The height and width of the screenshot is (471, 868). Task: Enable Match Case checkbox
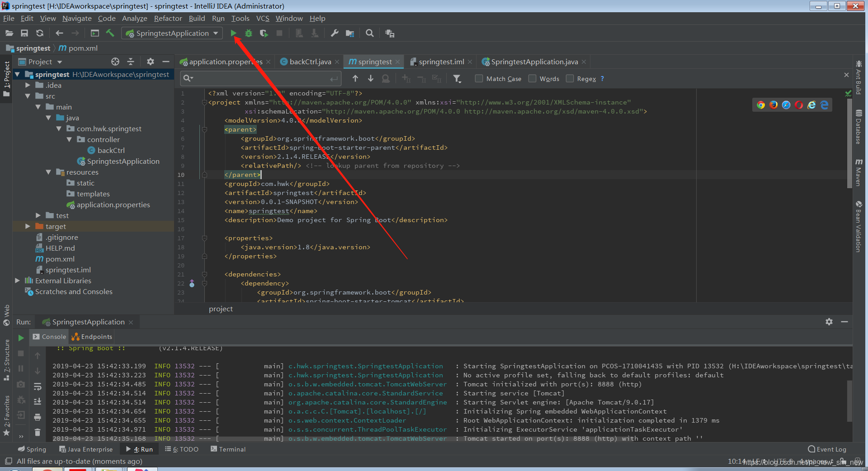click(479, 79)
